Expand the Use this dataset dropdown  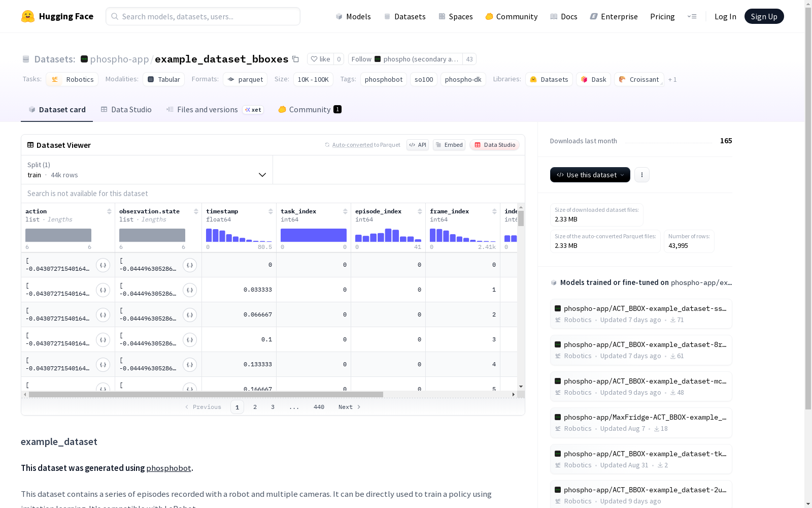pos(590,175)
